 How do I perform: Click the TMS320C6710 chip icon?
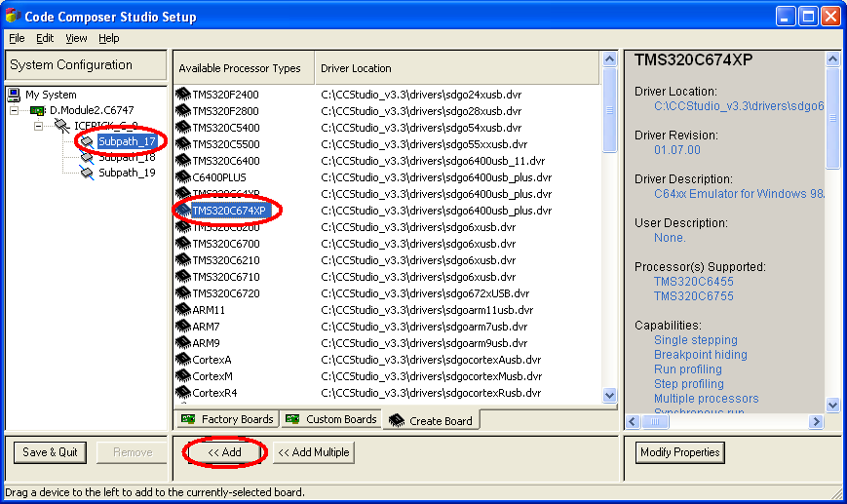[x=183, y=277]
